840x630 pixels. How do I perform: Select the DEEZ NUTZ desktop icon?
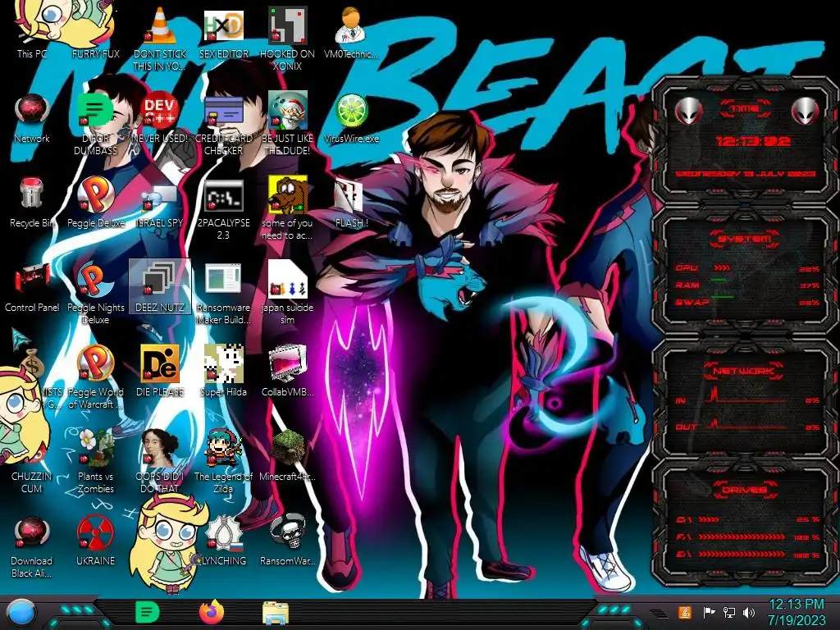pos(160,286)
